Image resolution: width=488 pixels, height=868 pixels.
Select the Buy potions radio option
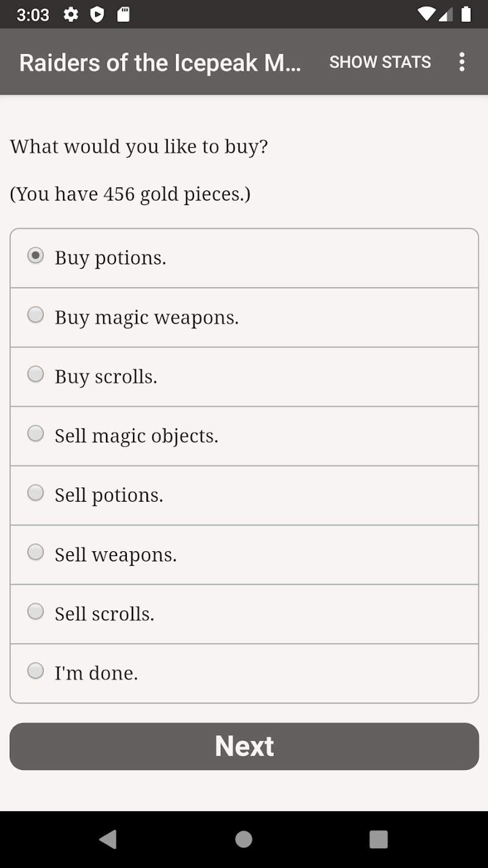point(36,256)
